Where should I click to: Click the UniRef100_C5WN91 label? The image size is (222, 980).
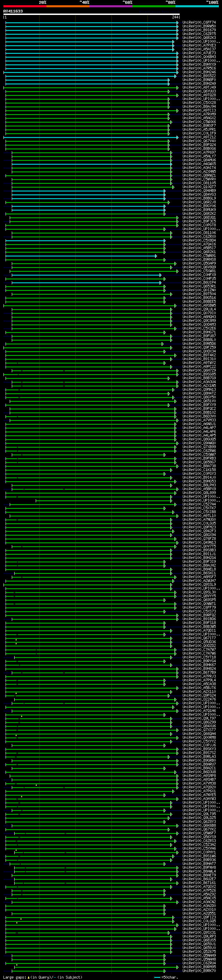pos(199,256)
